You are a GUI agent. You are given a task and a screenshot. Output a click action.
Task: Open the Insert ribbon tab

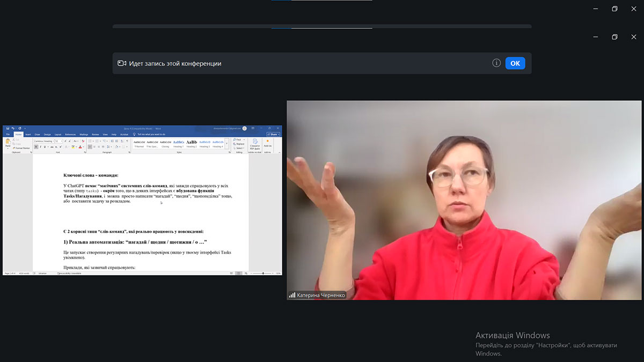(28, 134)
